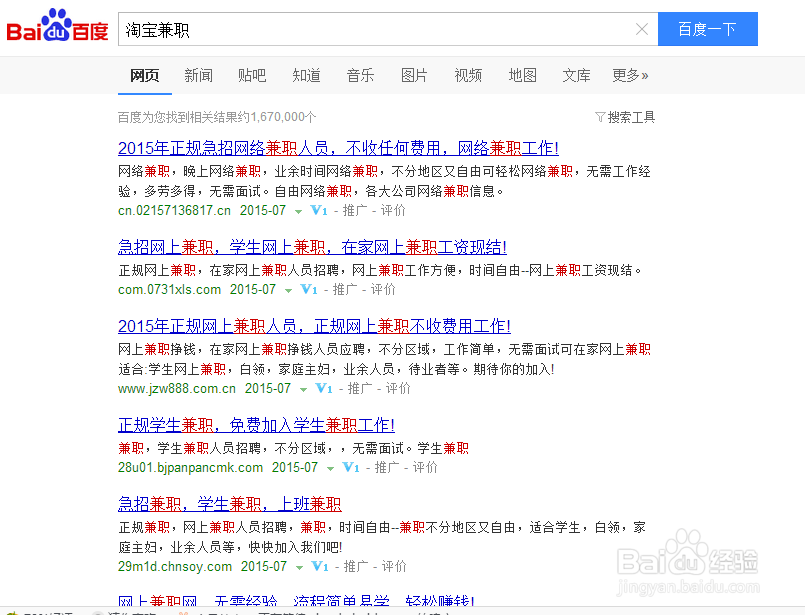Viewport: 805px width, 615px height.
Task: Expand dropdown arrow beside com.0731xls.com
Action: point(289,291)
